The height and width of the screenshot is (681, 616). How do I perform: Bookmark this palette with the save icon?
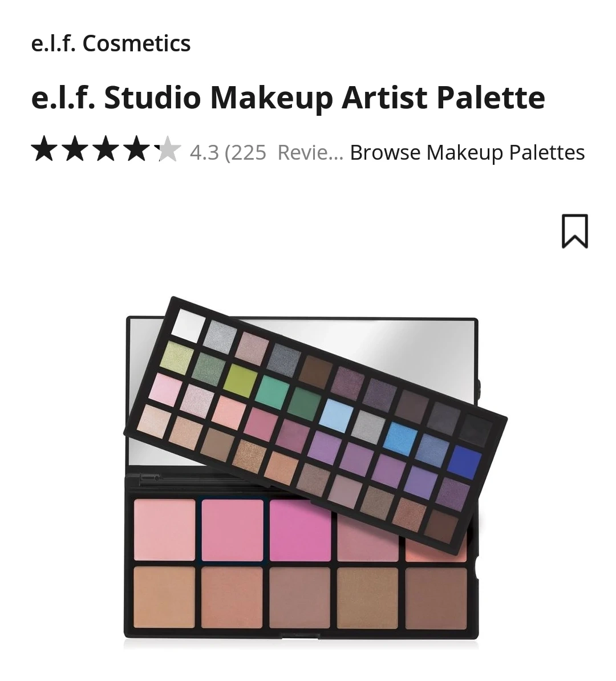coord(574,231)
